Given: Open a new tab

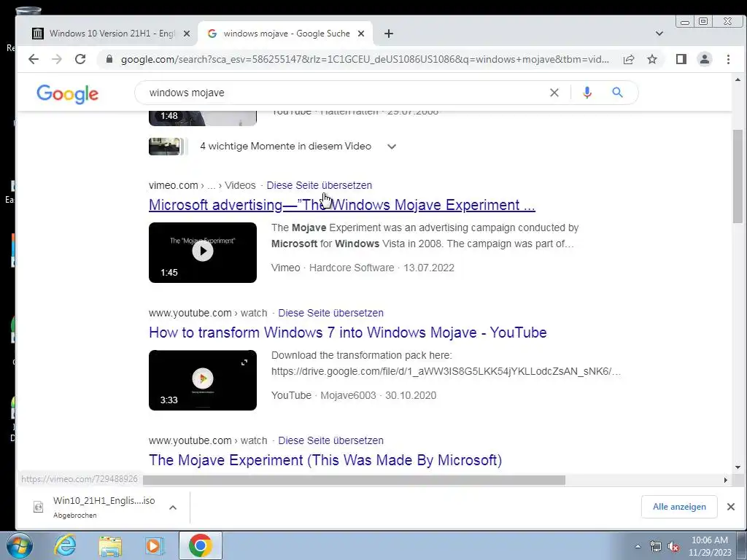Looking at the screenshot, I should 389,34.
